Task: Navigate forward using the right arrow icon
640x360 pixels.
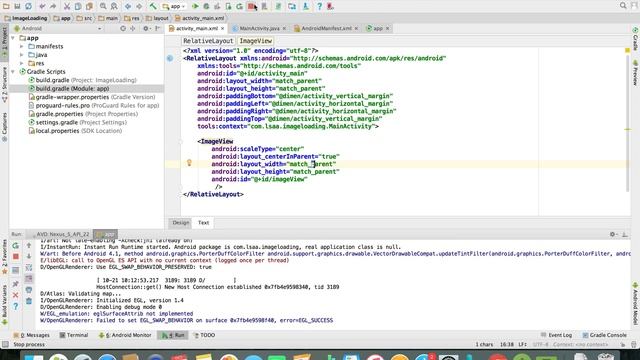Action: [139, 6]
